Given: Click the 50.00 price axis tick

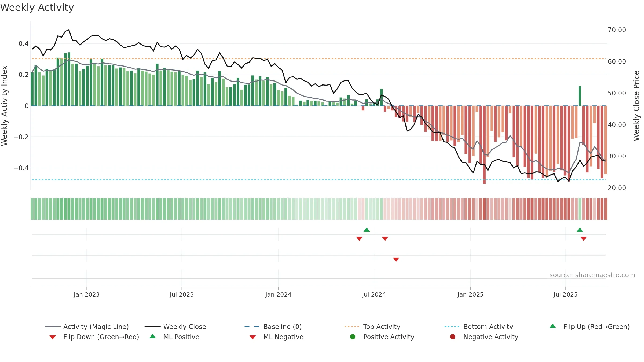Looking at the screenshot, I should (x=617, y=93).
